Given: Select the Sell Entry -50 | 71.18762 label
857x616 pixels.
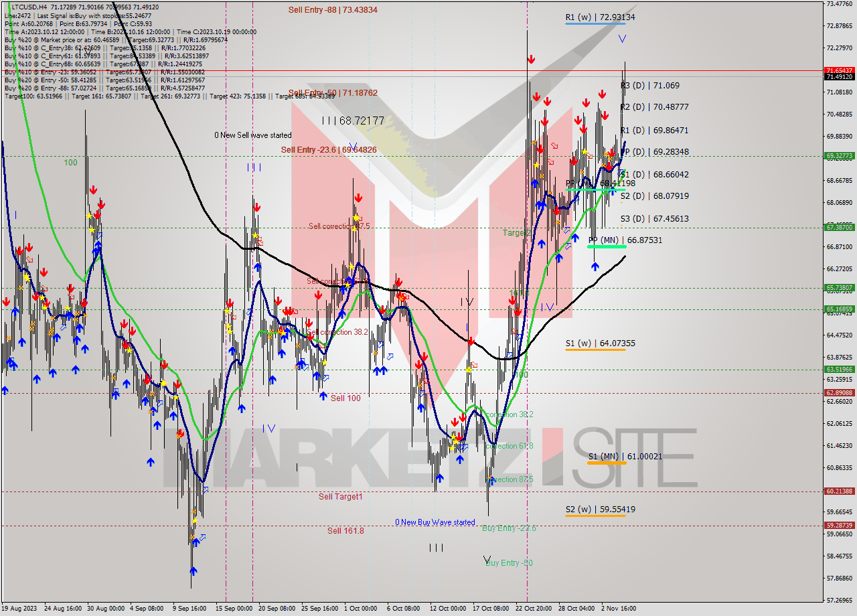Looking at the screenshot, I should [x=333, y=93].
